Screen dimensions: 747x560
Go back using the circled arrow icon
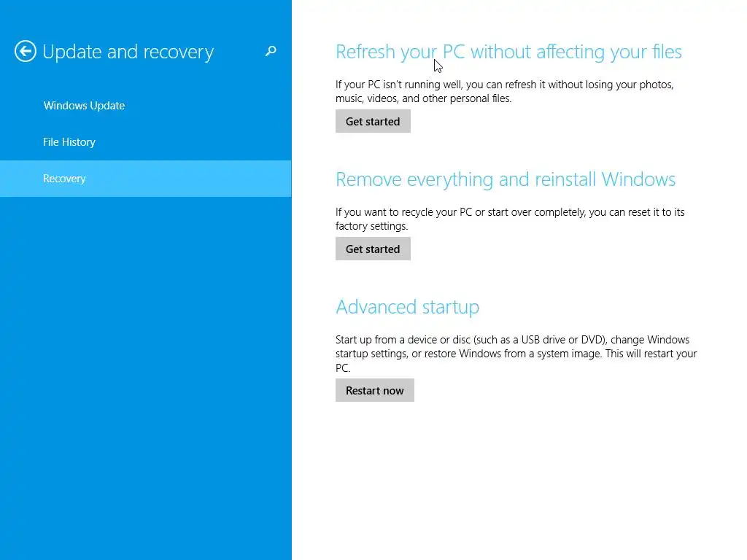26,51
